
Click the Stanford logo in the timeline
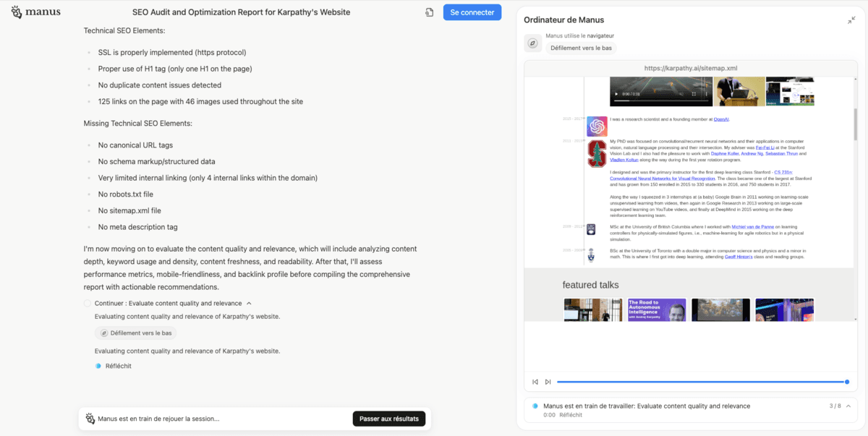pyautogui.click(x=597, y=153)
